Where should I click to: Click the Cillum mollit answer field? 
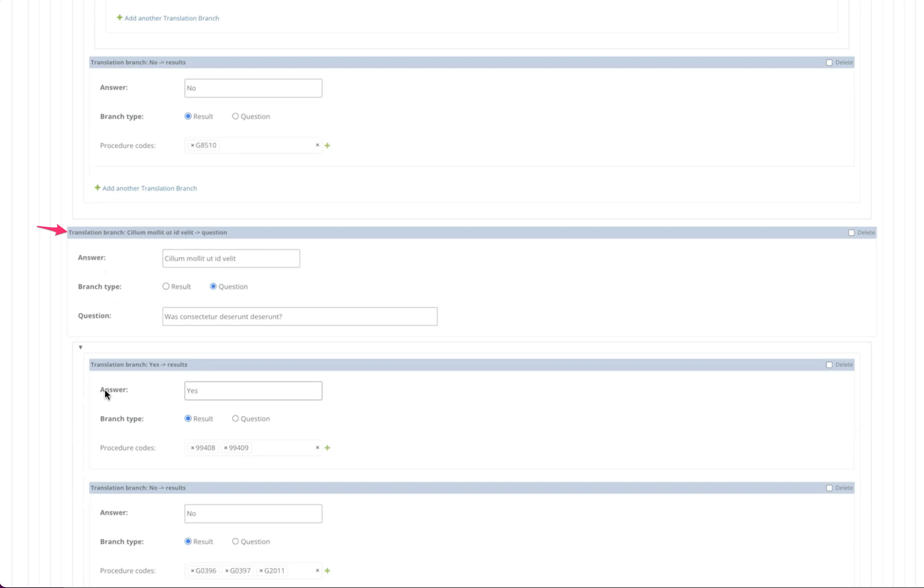231,259
